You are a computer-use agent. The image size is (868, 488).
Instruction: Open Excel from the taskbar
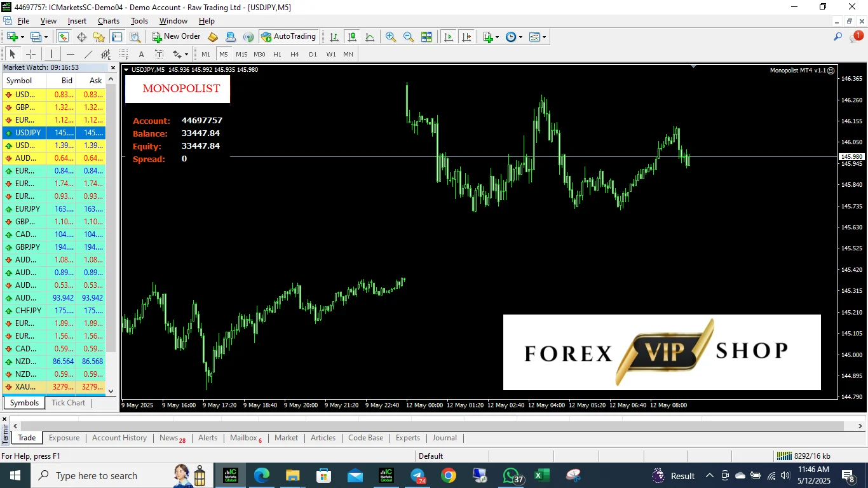542,475
